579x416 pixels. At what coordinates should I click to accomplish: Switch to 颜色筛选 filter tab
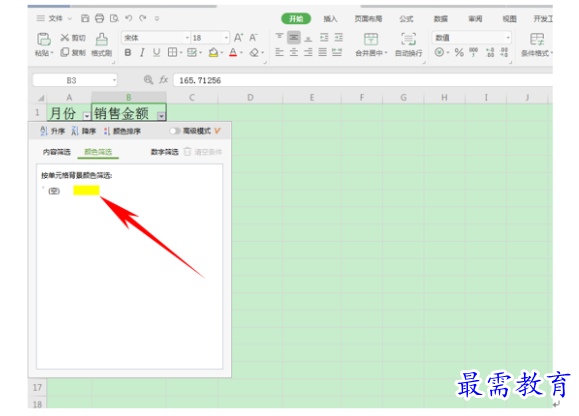(98, 152)
